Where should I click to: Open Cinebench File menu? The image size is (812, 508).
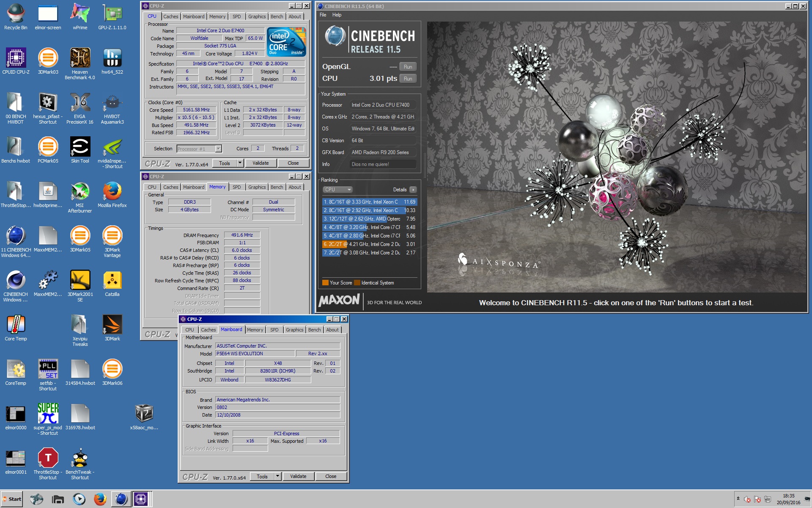click(x=323, y=15)
